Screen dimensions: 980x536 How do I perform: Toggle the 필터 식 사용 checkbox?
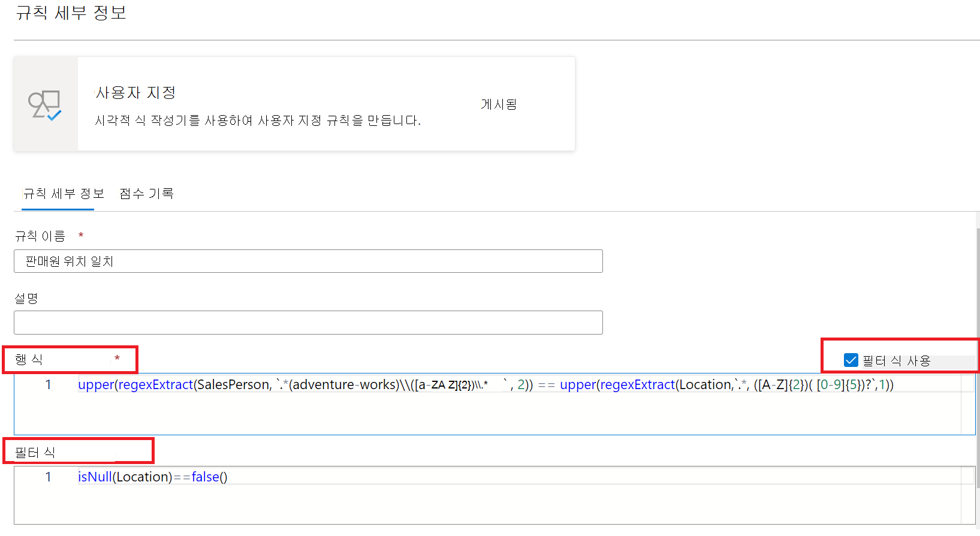point(851,360)
